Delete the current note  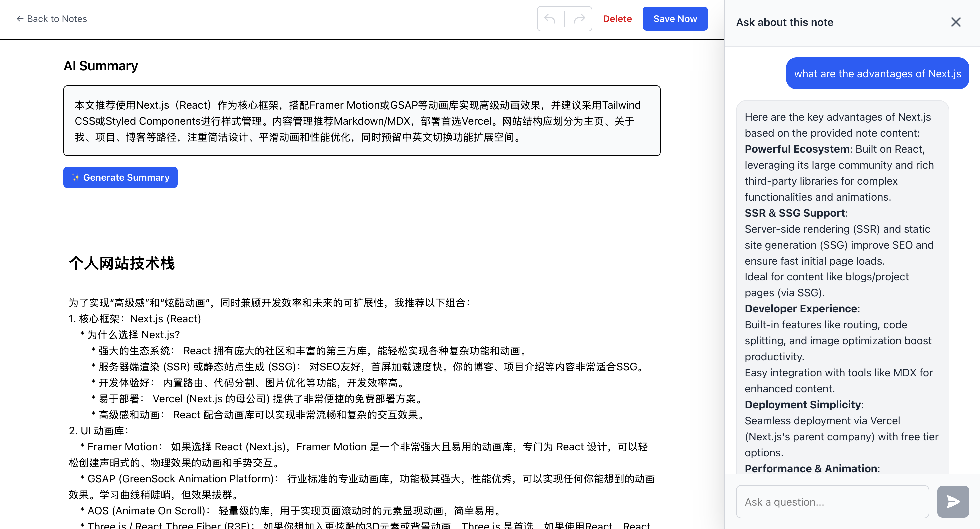[617, 19]
